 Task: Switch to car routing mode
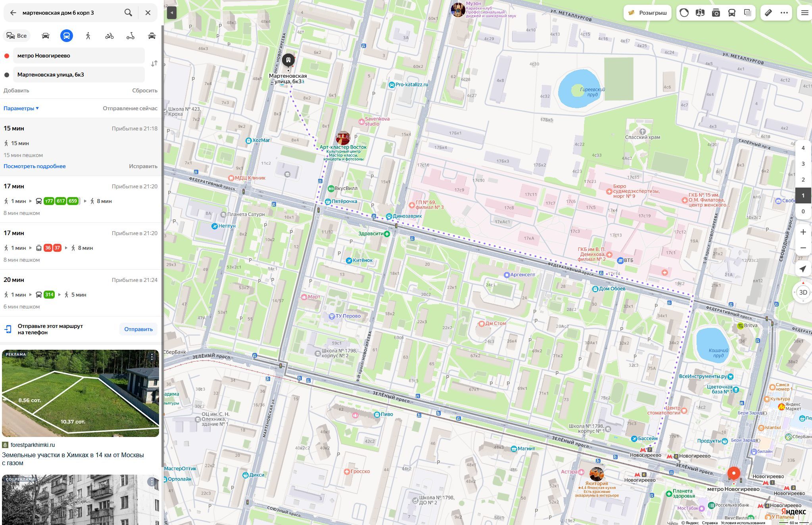click(45, 35)
